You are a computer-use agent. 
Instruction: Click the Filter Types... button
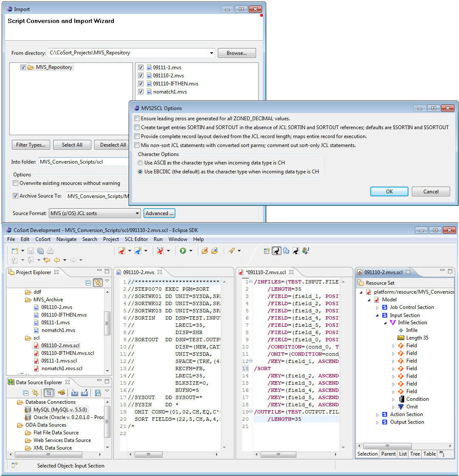(x=31, y=145)
